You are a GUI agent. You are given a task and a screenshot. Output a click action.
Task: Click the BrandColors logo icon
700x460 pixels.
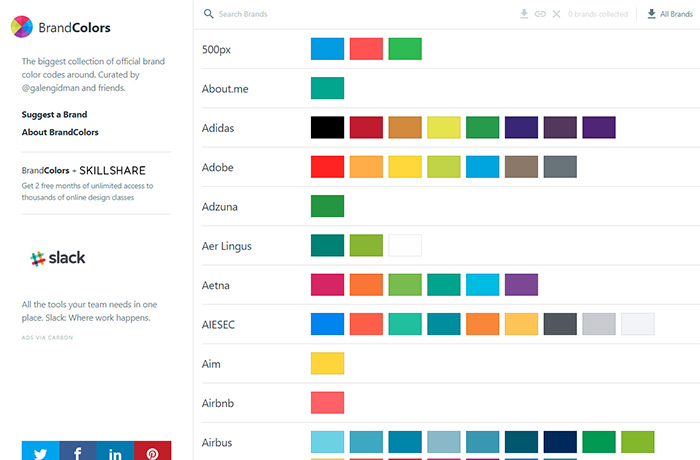coord(22,27)
